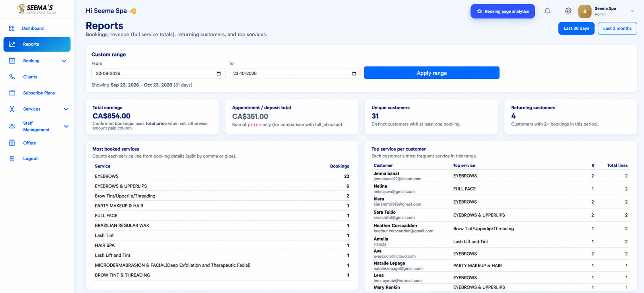Click Logout label in sidebar
The height and width of the screenshot is (293, 644).
click(x=31, y=159)
